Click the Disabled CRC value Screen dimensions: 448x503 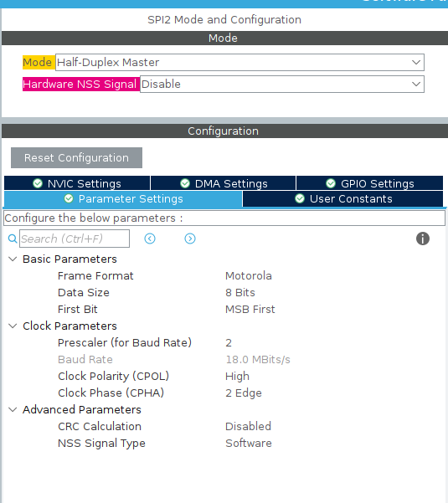tap(248, 426)
